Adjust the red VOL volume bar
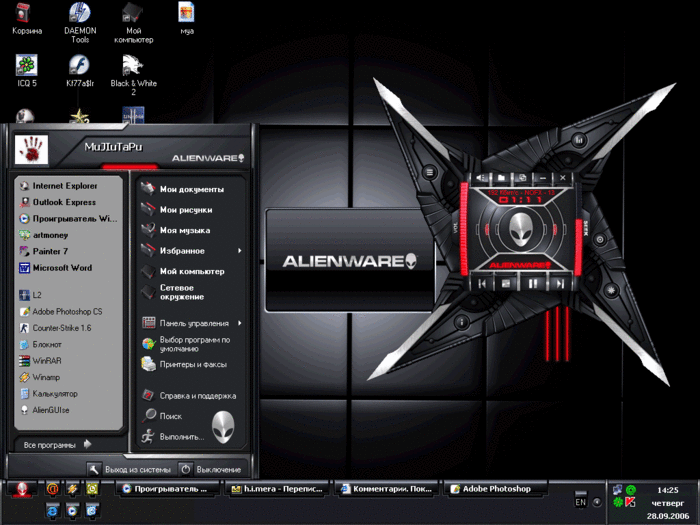Viewport: 700px width, 525px height. click(x=464, y=228)
